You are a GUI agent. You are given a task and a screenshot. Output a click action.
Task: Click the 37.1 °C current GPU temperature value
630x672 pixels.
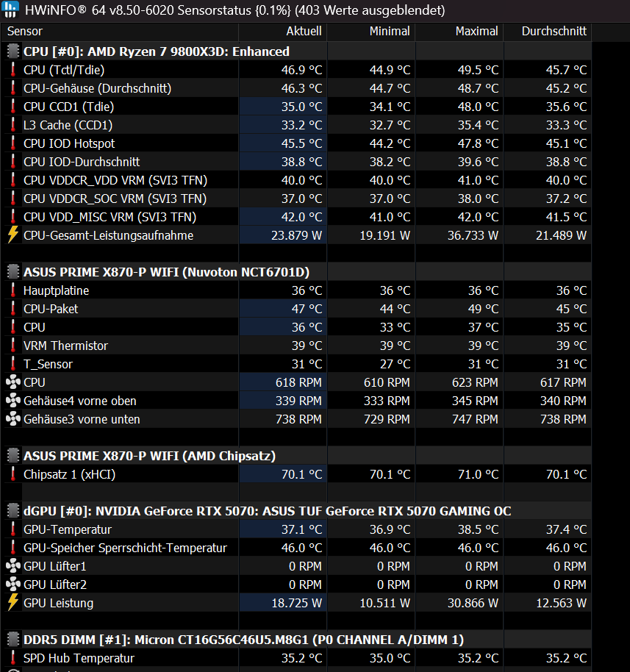pyautogui.click(x=301, y=529)
